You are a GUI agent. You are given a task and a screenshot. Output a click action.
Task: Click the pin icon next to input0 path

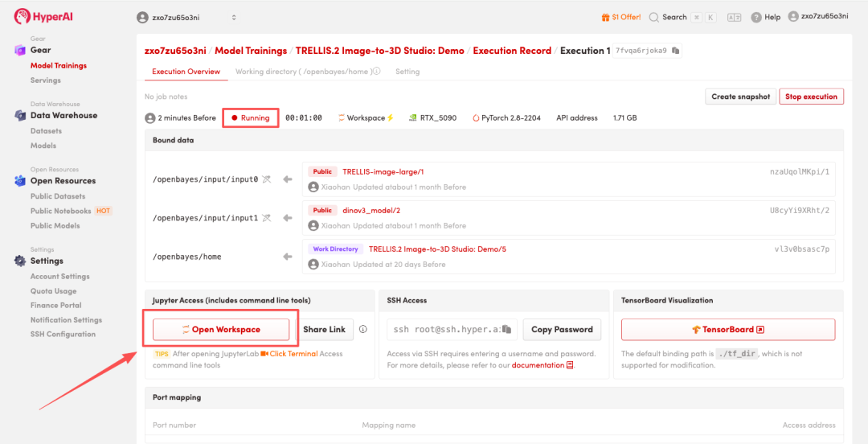pyautogui.click(x=267, y=179)
